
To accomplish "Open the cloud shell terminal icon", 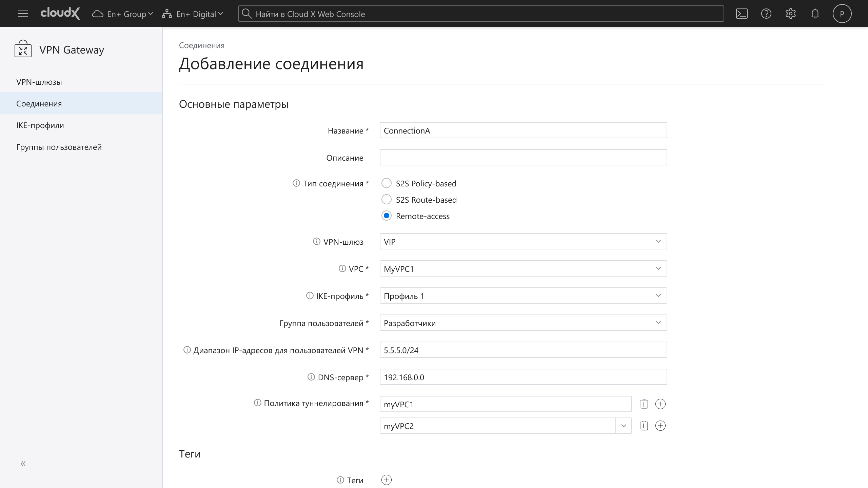I will 742,14.
